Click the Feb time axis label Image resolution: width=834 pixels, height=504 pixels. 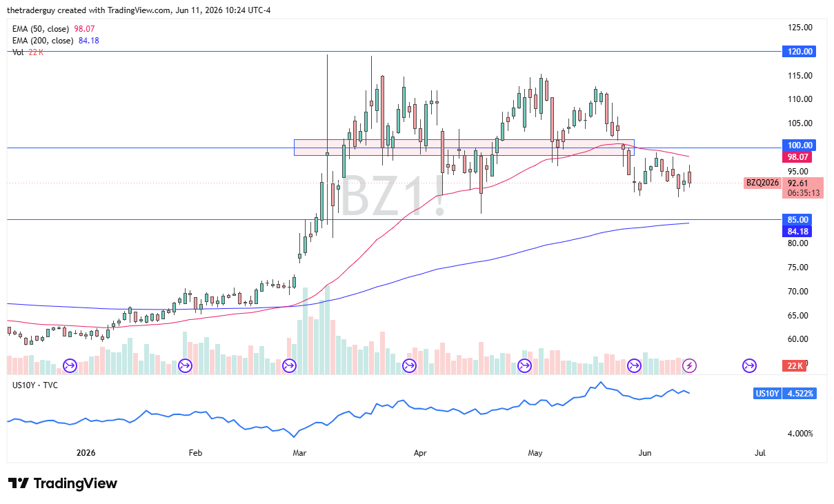[x=195, y=453]
